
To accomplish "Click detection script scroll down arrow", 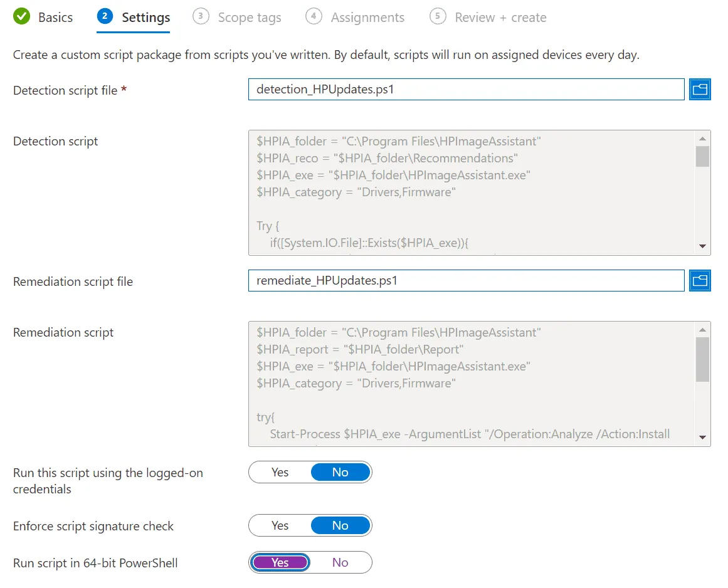I will coord(702,246).
